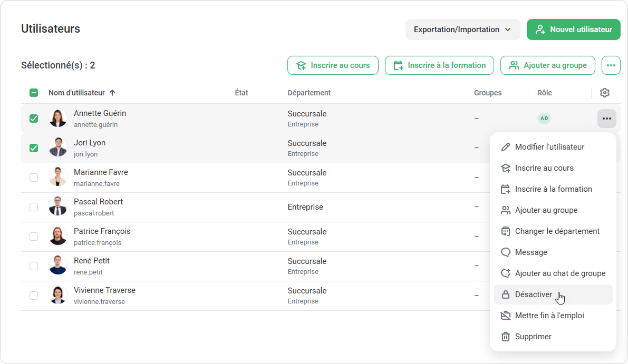Viewport: 628px width, 364px height.
Task: Open the bulk actions three-dots menu
Action: coord(611,65)
